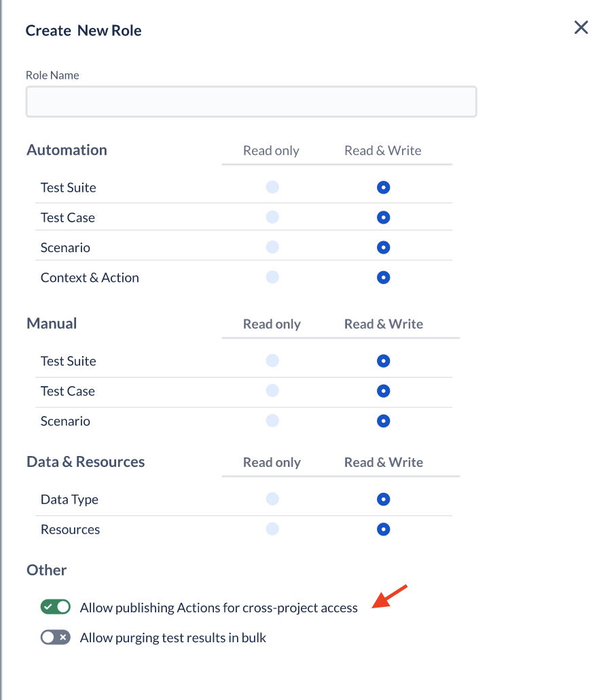Disable publishing Actions for cross-project access toggle
The width and height of the screenshot is (599, 700).
click(55, 607)
